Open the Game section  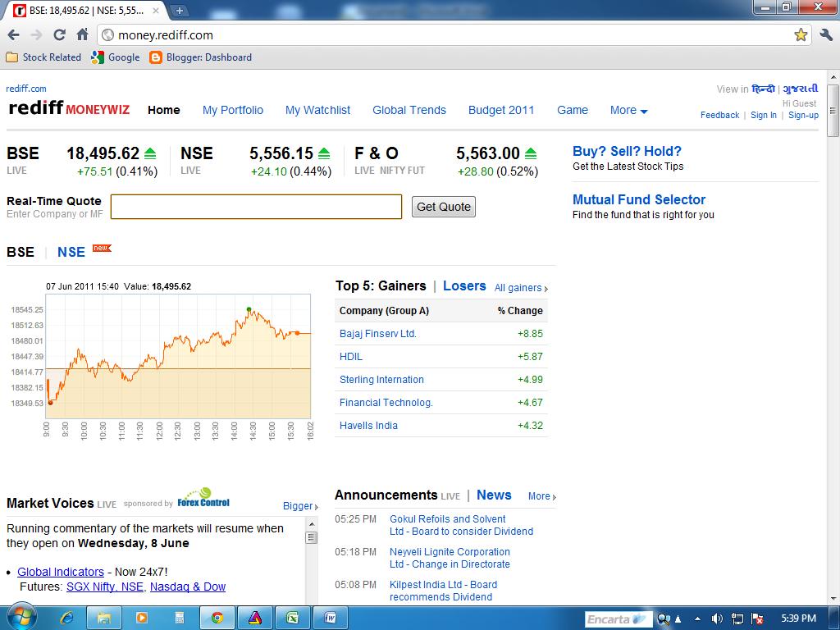coord(572,110)
